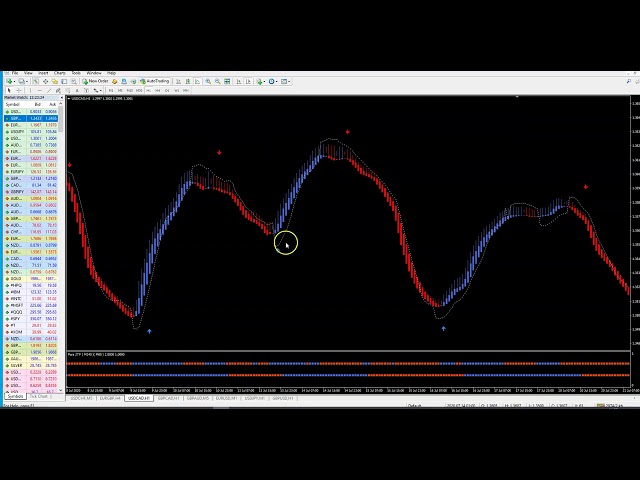Screen dimensions: 640x480
Task: Click the blue up arrow signal on chart
Action: [149, 331]
